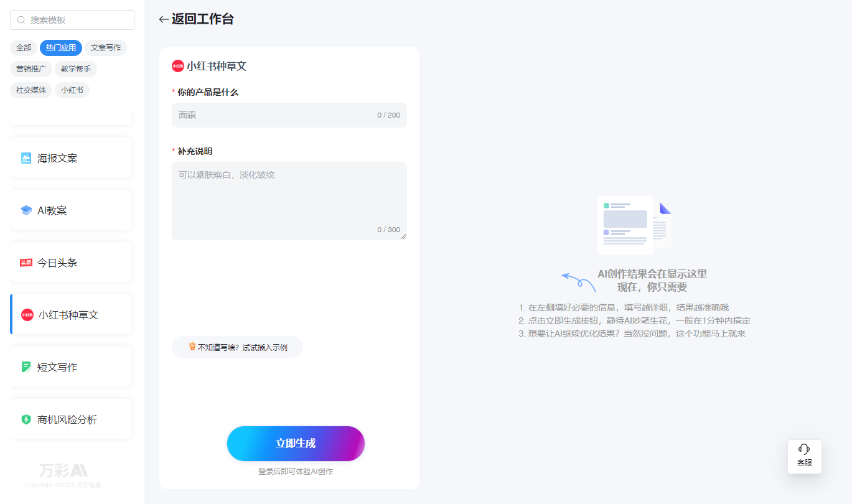Click the textarea resize handle corner
852x504 pixels.
(x=403, y=236)
